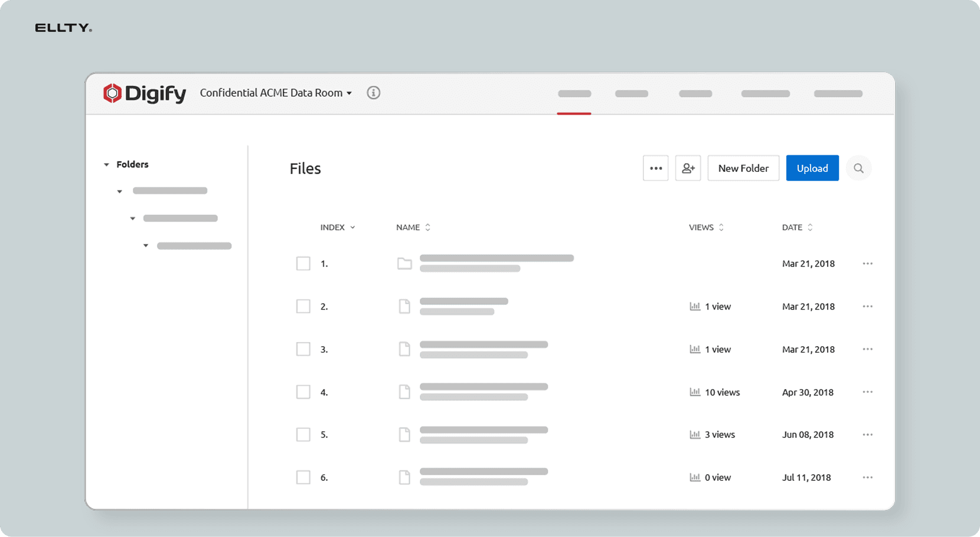The height and width of the screenshot is (537, 980).
Task: Collapse the Folders tree section
Action: click(x=107, y=165)
